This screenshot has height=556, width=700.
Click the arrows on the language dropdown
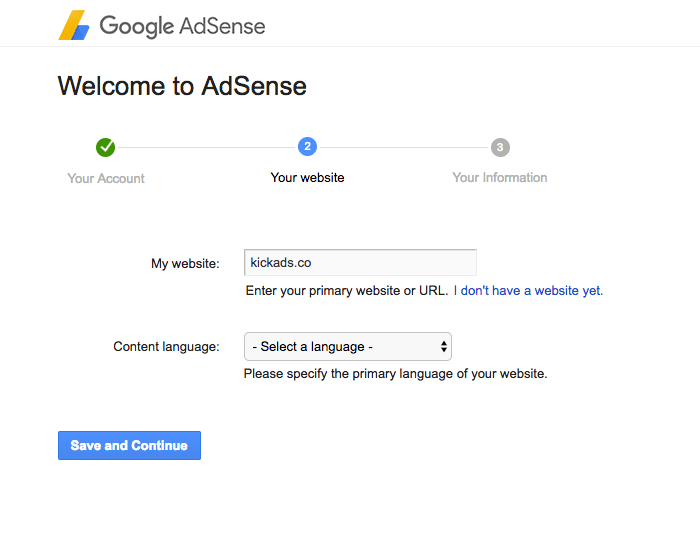[x=443, y=347]
